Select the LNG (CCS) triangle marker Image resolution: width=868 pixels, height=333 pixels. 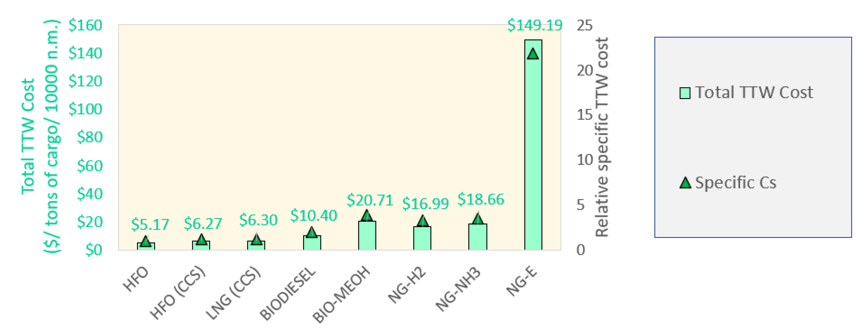[257, 239]
